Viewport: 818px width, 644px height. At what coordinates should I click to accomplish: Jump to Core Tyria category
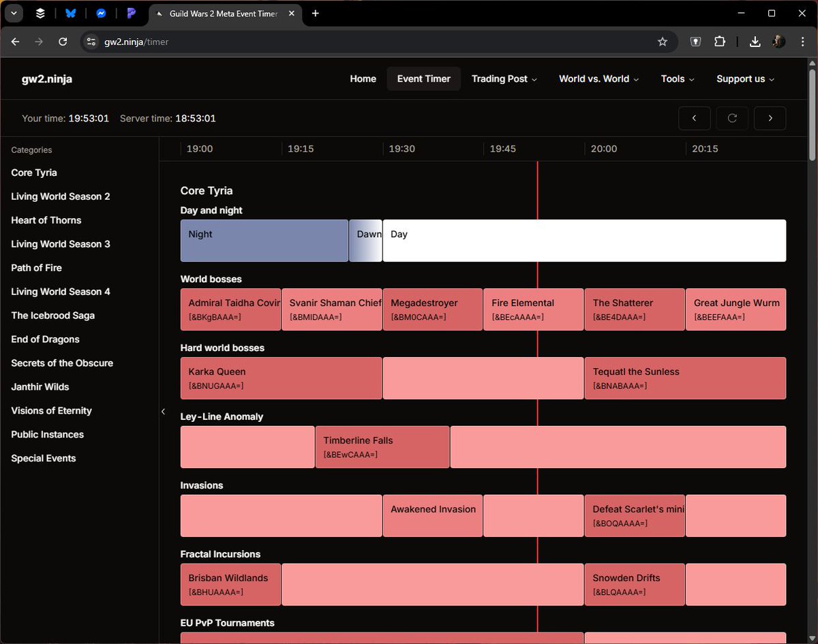click(34, 173)
